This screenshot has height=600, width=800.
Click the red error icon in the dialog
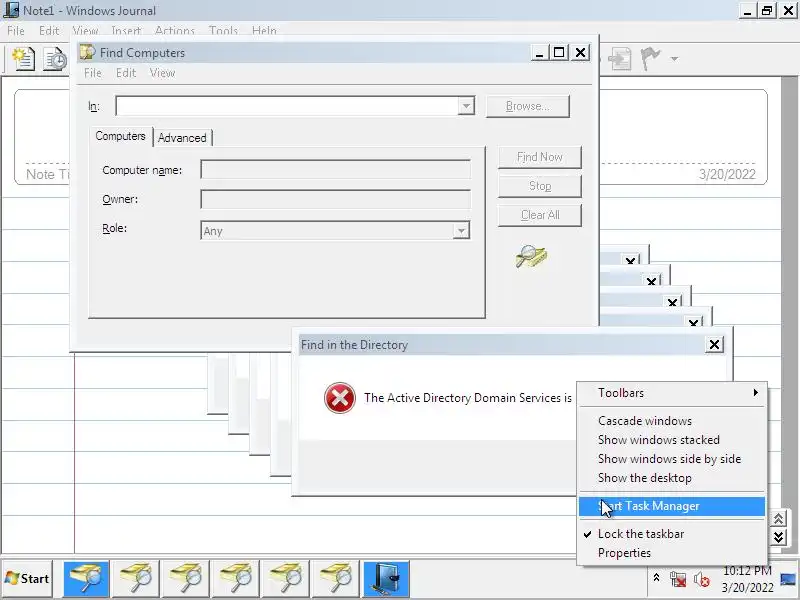point(339,398)
